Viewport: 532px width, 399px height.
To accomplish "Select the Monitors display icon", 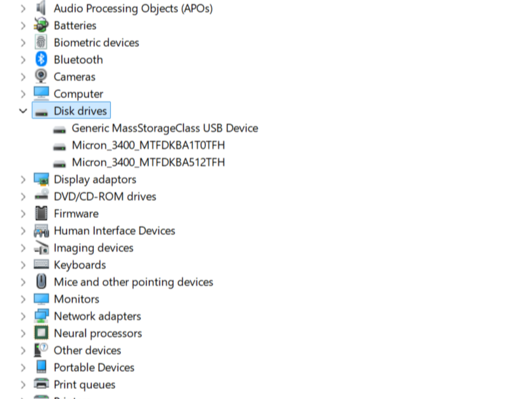I will [x=41, y=299].
